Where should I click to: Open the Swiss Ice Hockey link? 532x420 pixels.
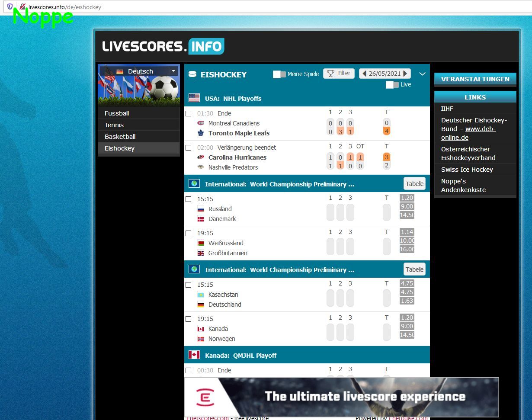click(467, 170)
